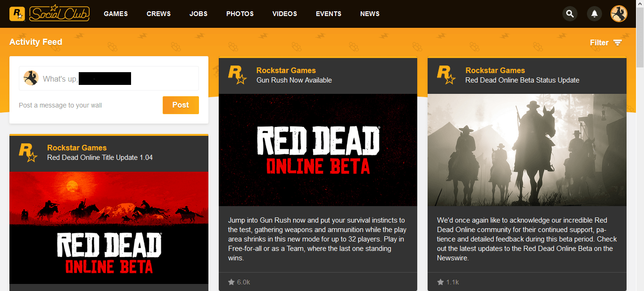
Task: Open Red Dead Online Beta Status Update title
Action: click(522, 80)
